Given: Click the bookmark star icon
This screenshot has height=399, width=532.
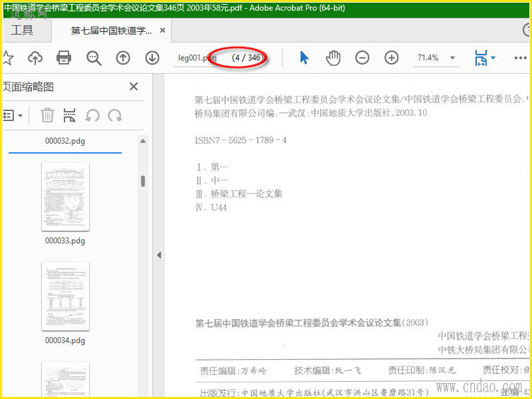Looking at the screenshot, I should point(7,58).
